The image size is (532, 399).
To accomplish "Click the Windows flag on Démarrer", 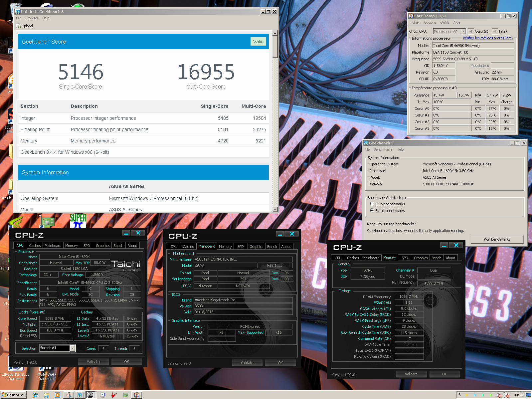I will [x=4, y=395].
